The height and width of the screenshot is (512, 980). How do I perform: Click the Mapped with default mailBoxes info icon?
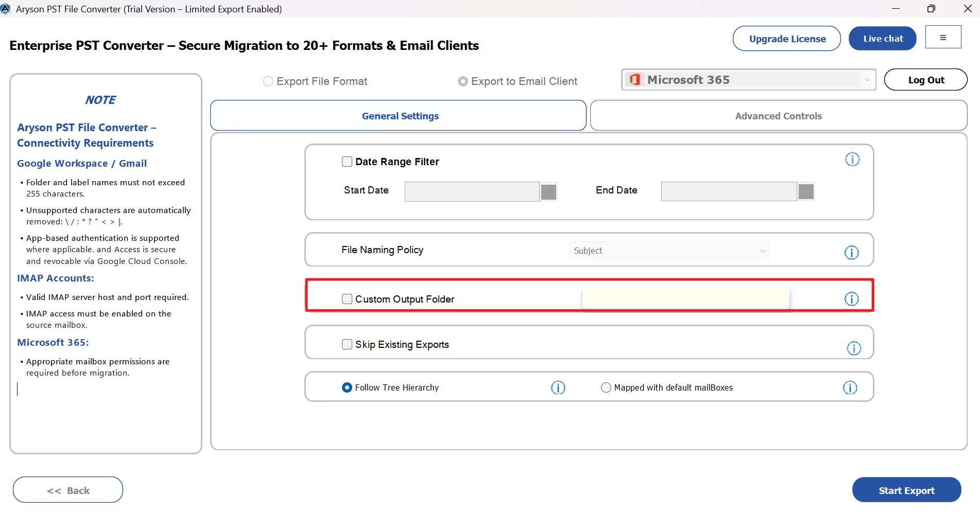coord(850,387)
